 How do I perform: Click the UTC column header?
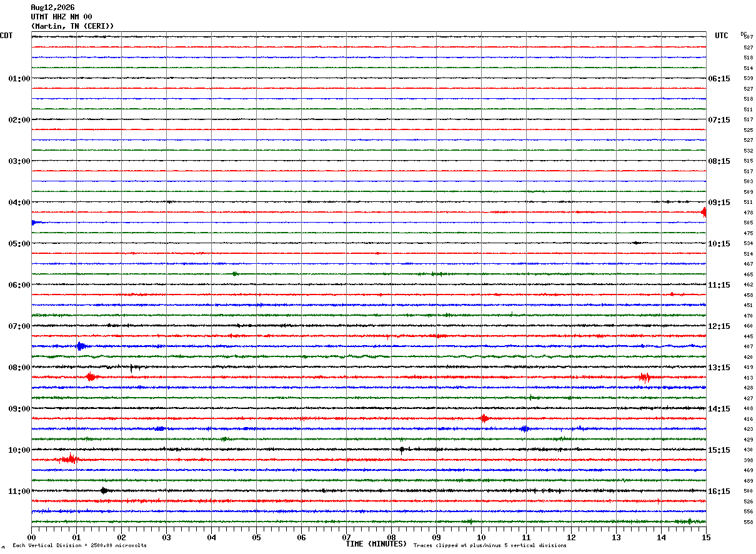(722, 36)
